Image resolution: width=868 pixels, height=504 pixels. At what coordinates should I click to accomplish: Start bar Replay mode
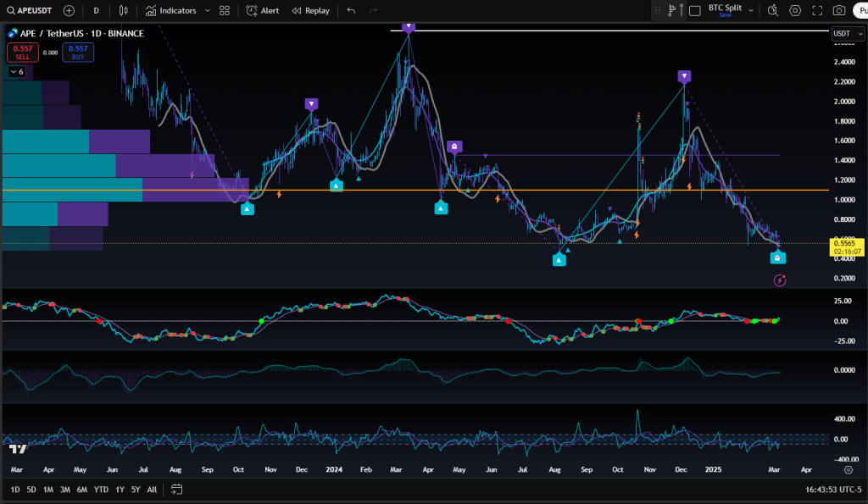point(310,10)
